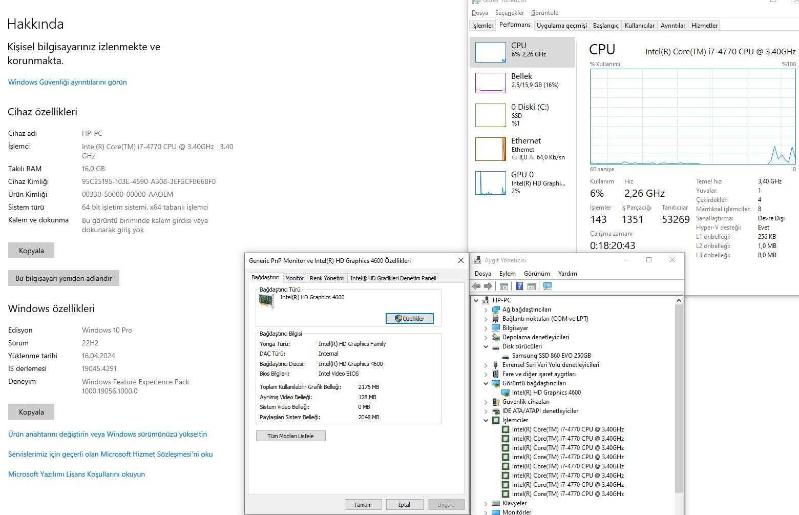Image resolution: width=799 pixels, height=515 pixels.
Task: Collapse the Görüntü bağdaştırıcıları node
Action: click(486, 383)
